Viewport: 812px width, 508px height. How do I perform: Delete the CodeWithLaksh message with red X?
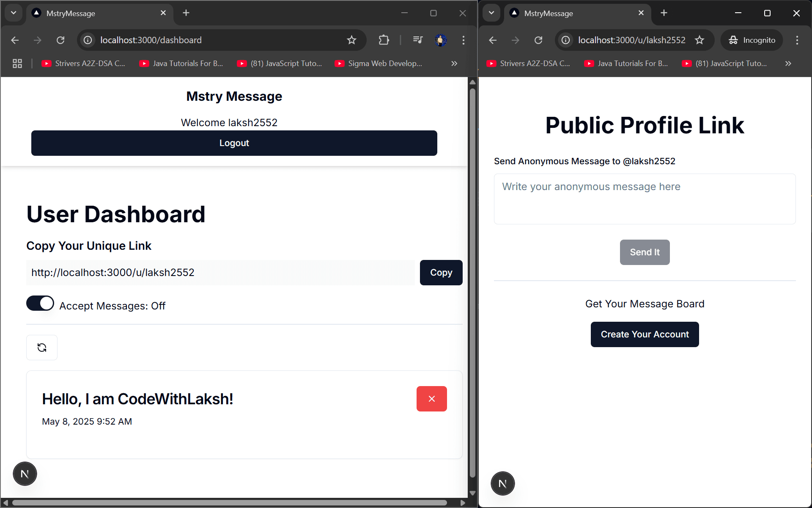[431, 399]
